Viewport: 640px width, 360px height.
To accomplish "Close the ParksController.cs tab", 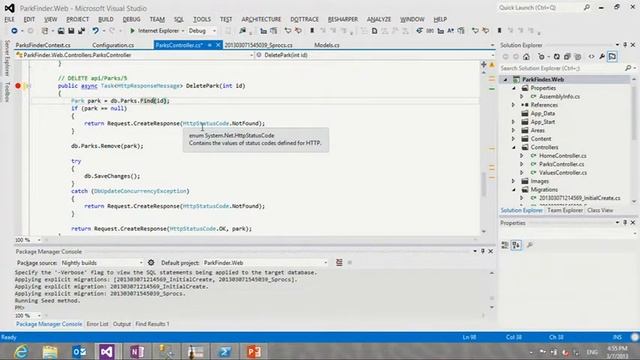I will click(218, 45).
